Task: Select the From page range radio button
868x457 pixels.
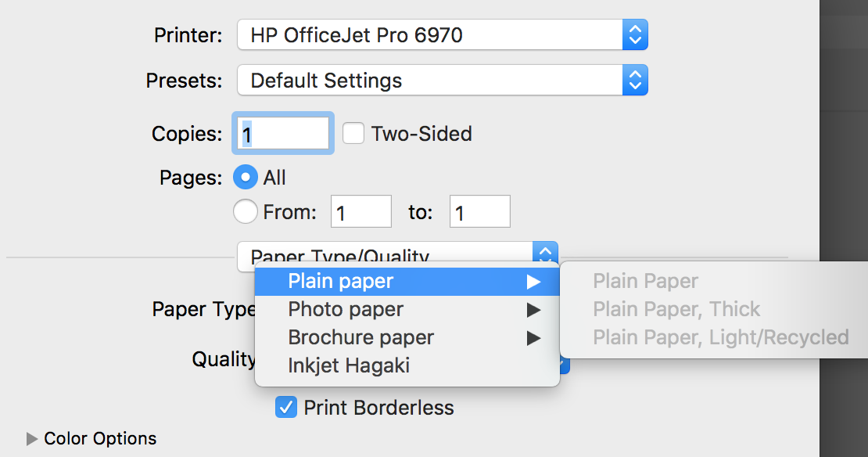Action: pos(246,211)
